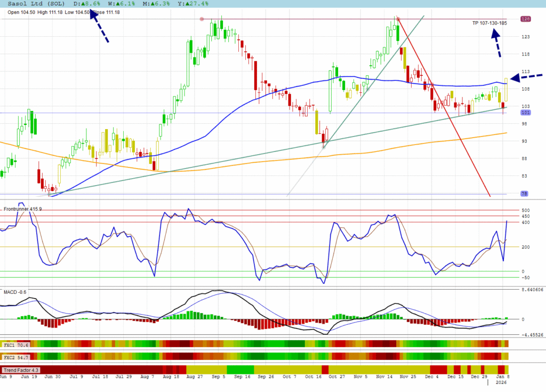
Task: Select the dashed arrow below the TP label
Action: [497, 43]
